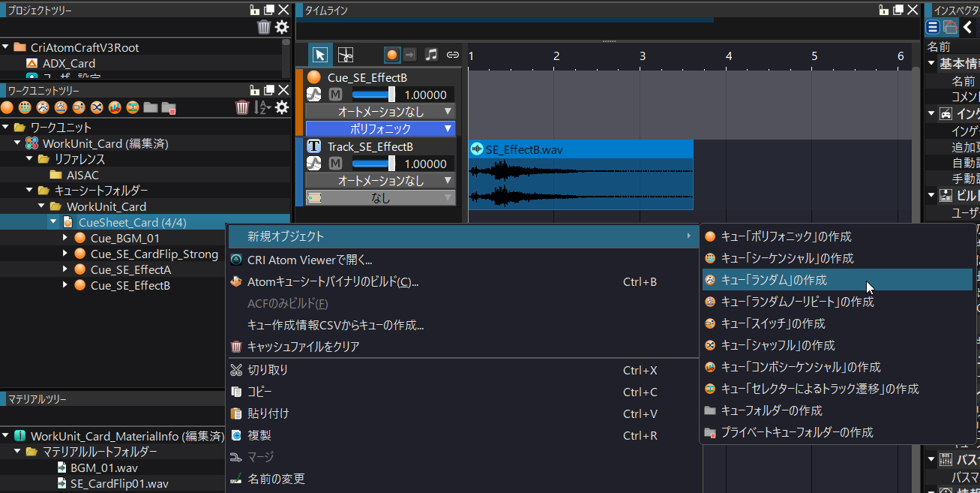This screenshot has width=980, height=493.
Task: Open the オートメーションなし dropdown for Cue_SE_EffectB
Action: point(379,110)
